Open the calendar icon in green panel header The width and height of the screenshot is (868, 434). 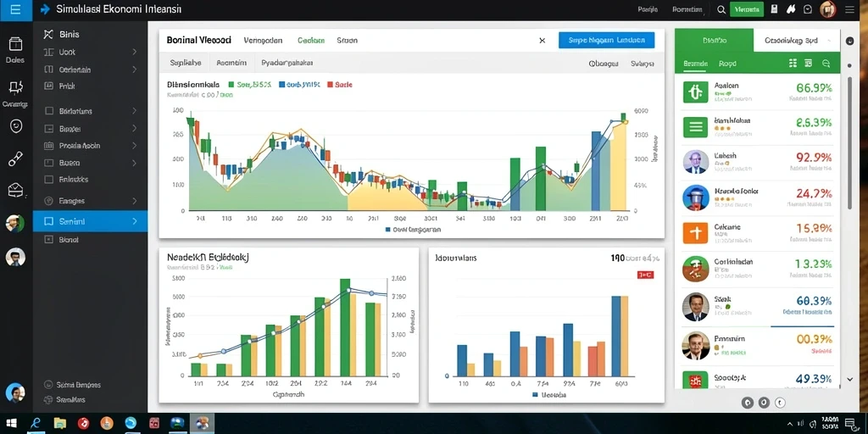[x=809, y=63]
